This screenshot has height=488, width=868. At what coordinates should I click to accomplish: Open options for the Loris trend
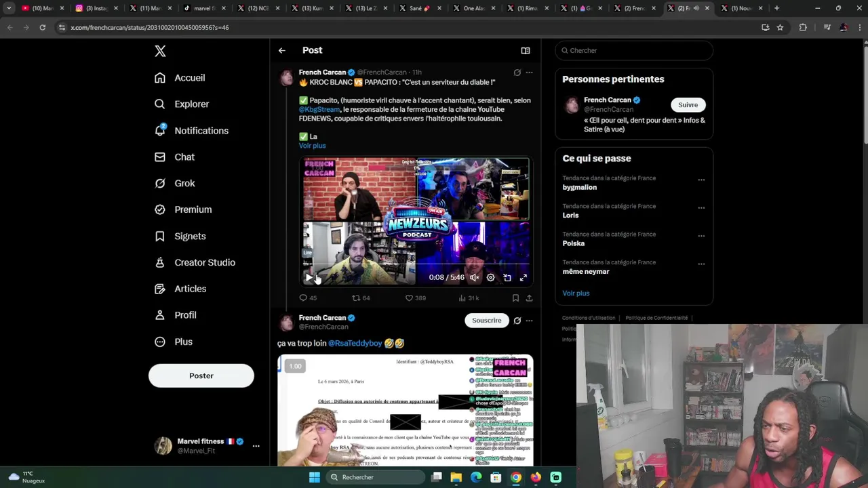[701, 208]
